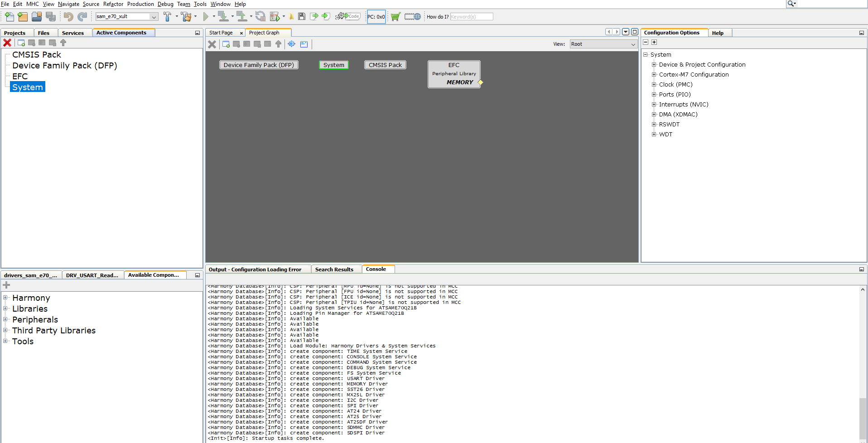Expand the Clock (PMC) configuration node
The image size is (868, 443).
(x=654, y=84)
